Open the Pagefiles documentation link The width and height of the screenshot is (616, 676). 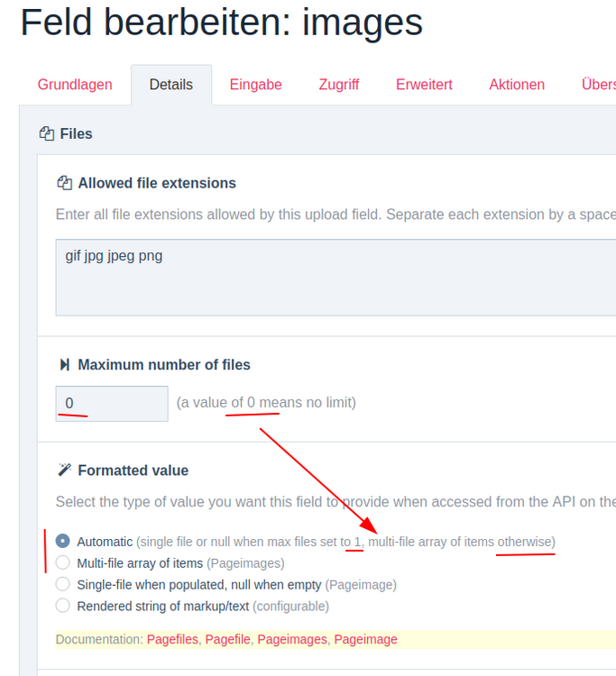172,639
